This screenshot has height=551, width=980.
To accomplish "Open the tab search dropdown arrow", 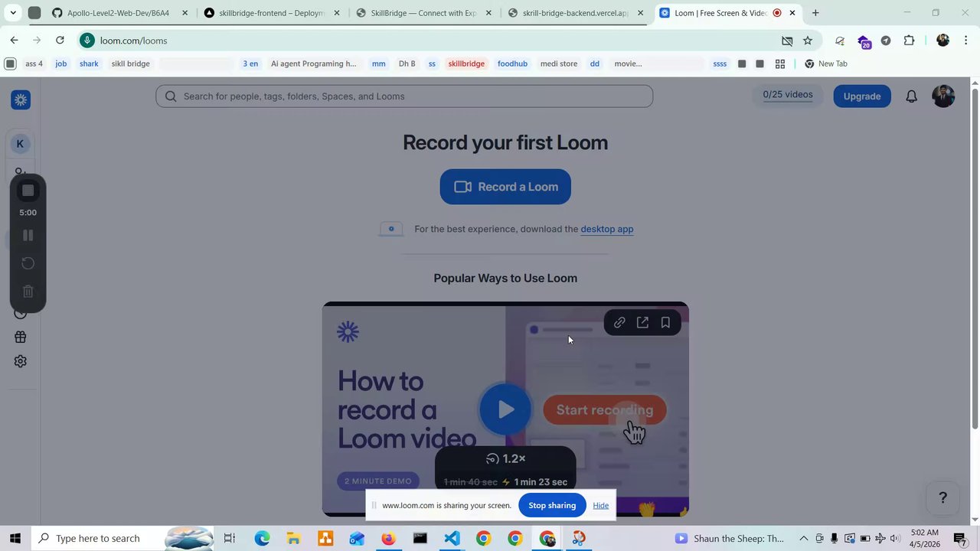I will click(13, 13).
